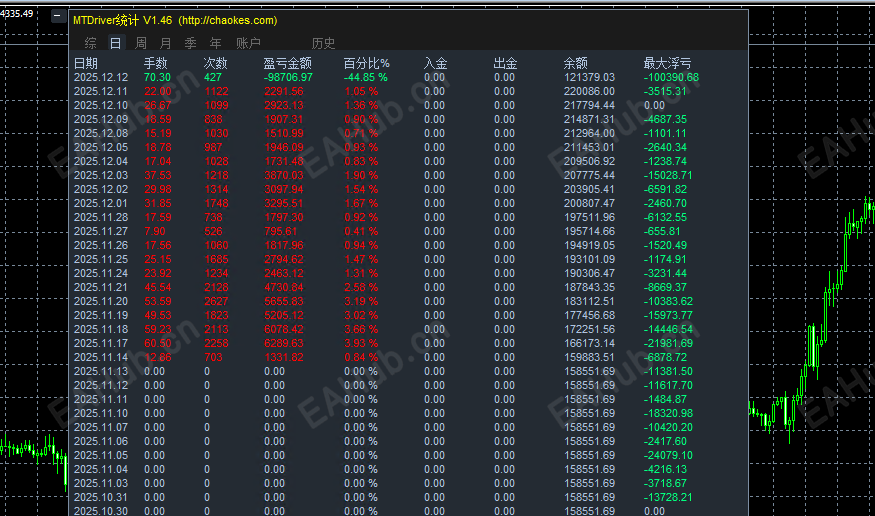This screenshot has height=516, width=875.
Task: Click the 余额 column header
Action: [575, 63]
